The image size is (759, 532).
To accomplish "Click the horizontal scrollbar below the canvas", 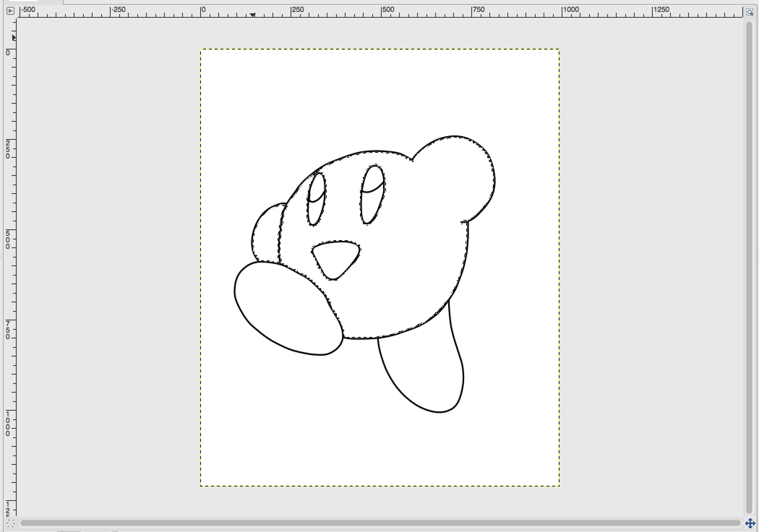I will click(x=380, y=523).
